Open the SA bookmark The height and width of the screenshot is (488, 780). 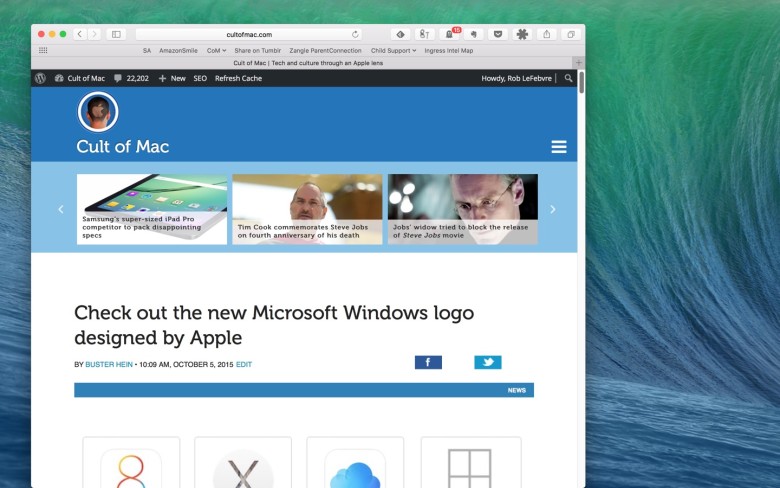click(x=147, y=51)
